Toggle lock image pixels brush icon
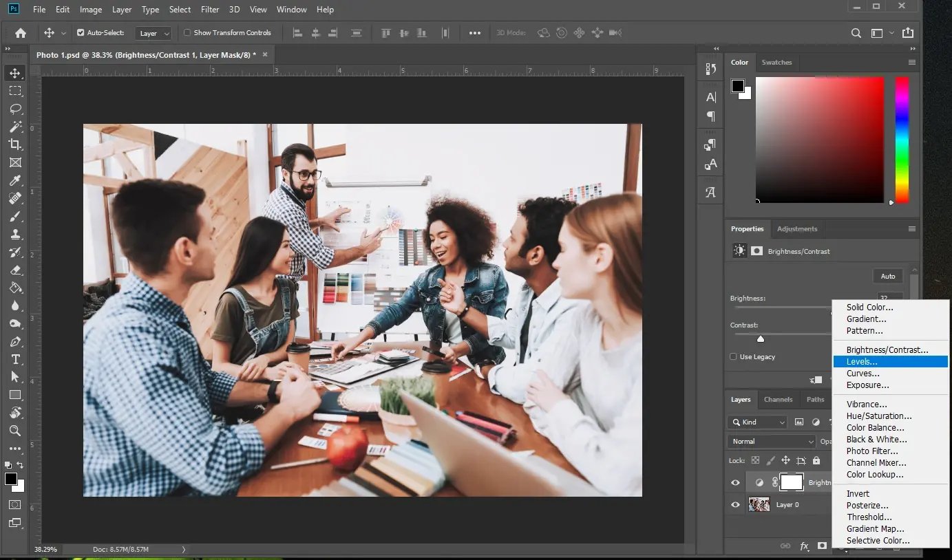Image resolution: width=952 pixels, height=560 pixels. tap(770, 460)
